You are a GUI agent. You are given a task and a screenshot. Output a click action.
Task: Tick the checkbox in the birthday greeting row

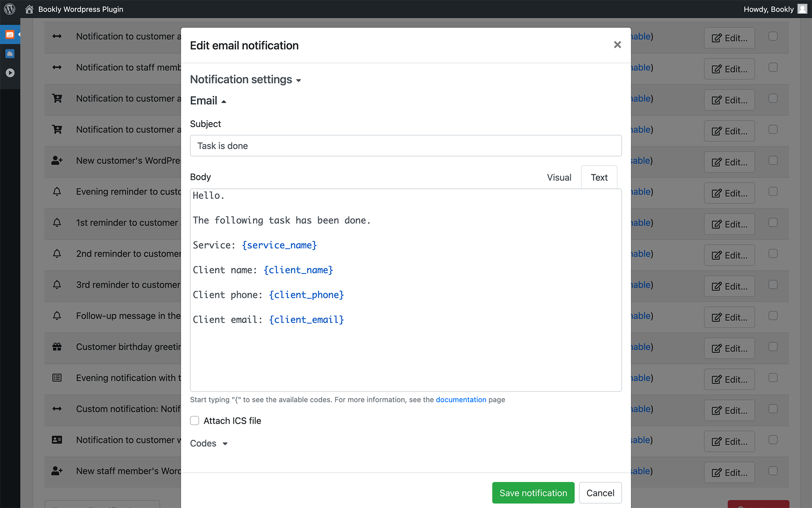point(773,347)
